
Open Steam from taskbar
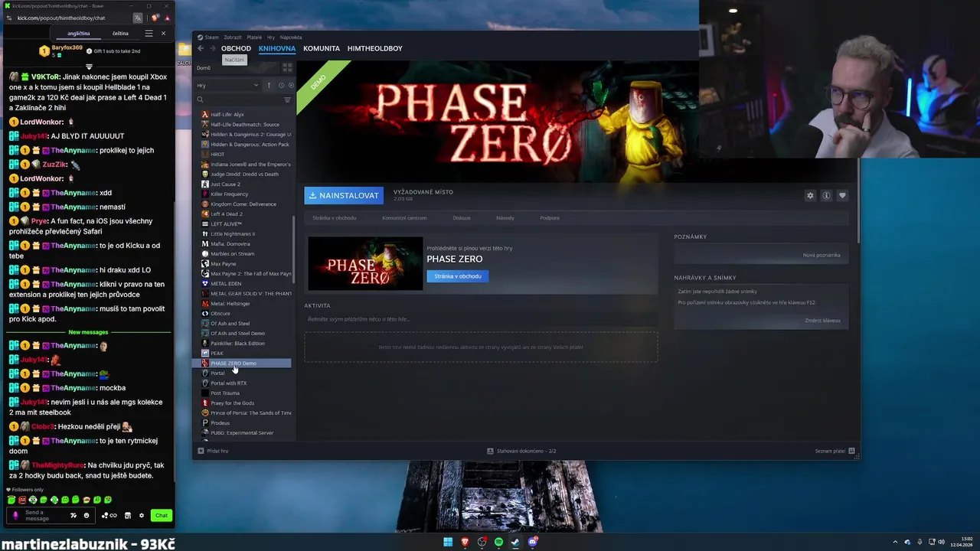[x=515, y=542]
